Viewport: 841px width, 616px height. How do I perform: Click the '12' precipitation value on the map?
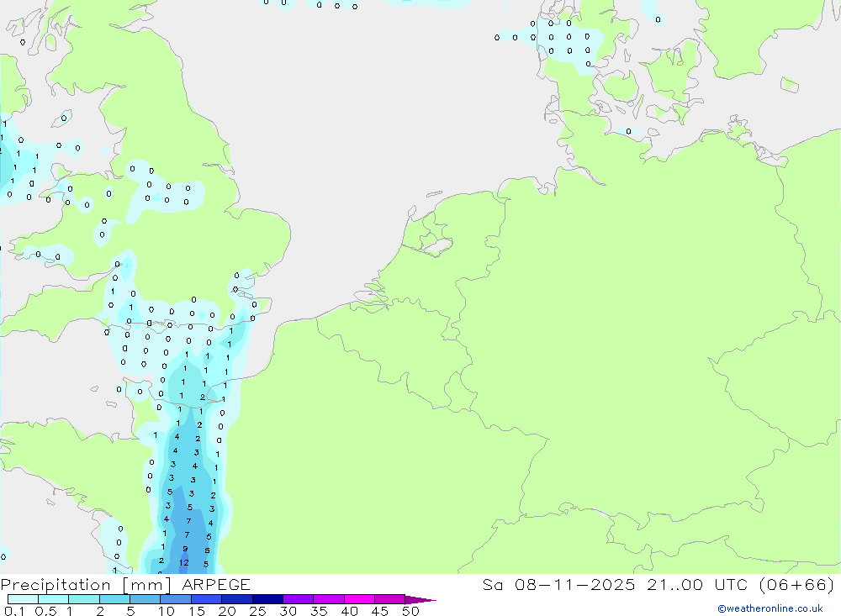pyautogui.click(x=184, y=562)
